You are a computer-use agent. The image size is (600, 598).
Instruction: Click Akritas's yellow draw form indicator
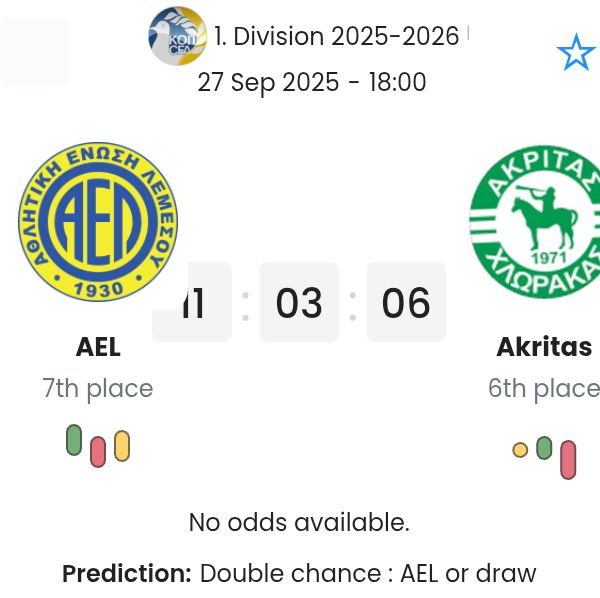click(520, 450)
